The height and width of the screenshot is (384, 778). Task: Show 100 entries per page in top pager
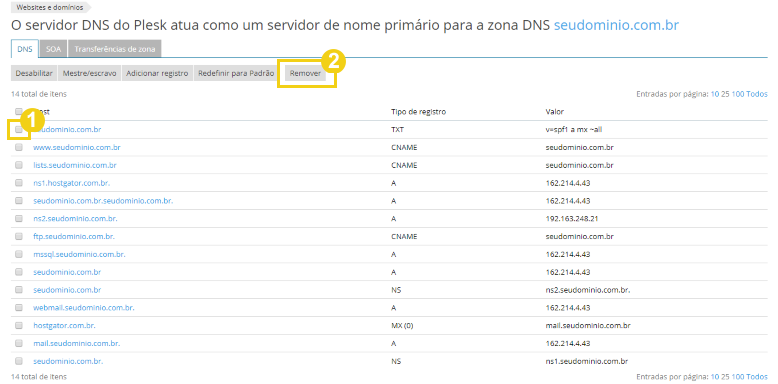tap(738, 94)
